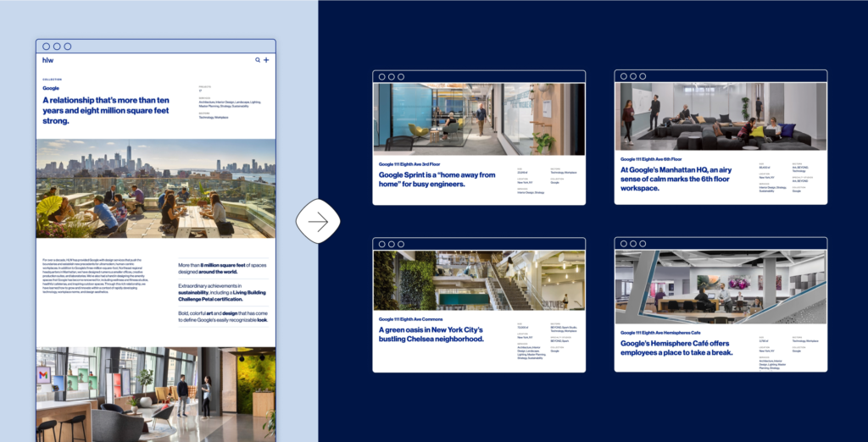Click "Extraordinary achievements in sustainability" statement
The height and width of the screenshot is (442, 868).
(223, 292)
